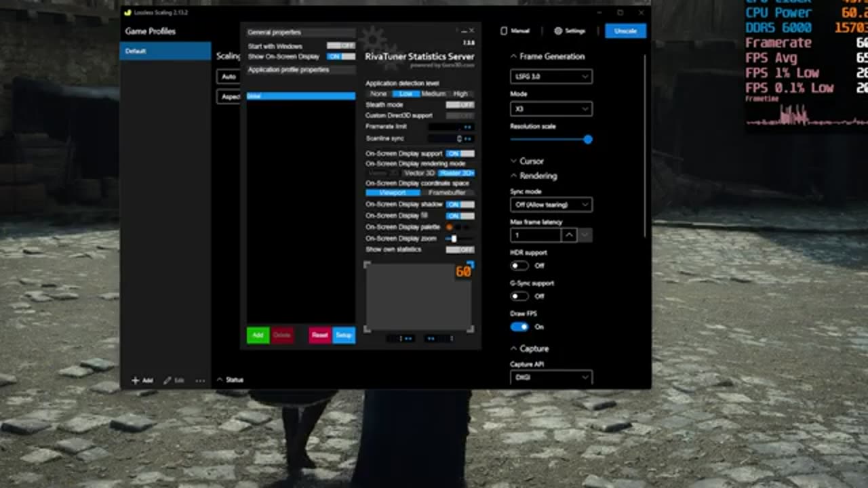Open the Mode X3 dropdown
The image size is (868, 488).
click(x=551, y=108)
